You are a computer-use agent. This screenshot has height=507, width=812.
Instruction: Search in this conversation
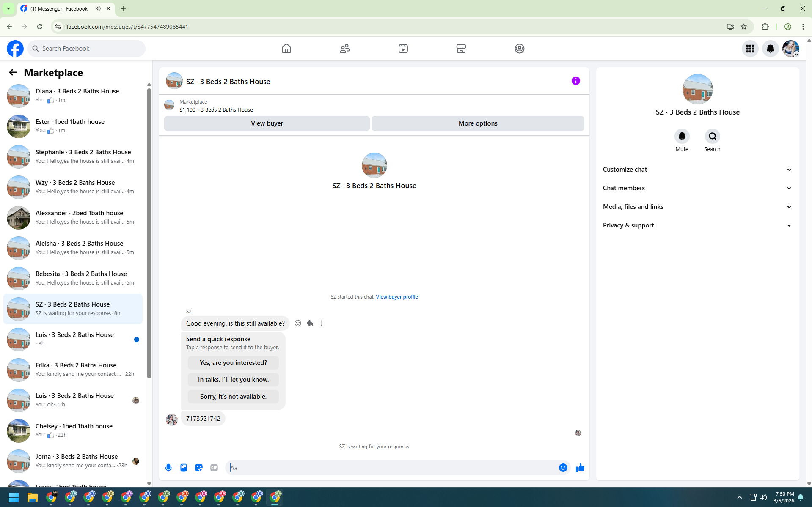point(713,136)
